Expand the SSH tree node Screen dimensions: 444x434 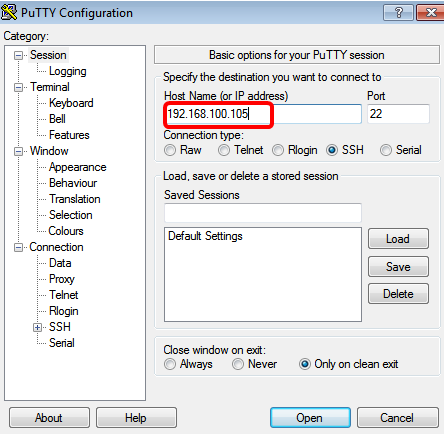37,328
